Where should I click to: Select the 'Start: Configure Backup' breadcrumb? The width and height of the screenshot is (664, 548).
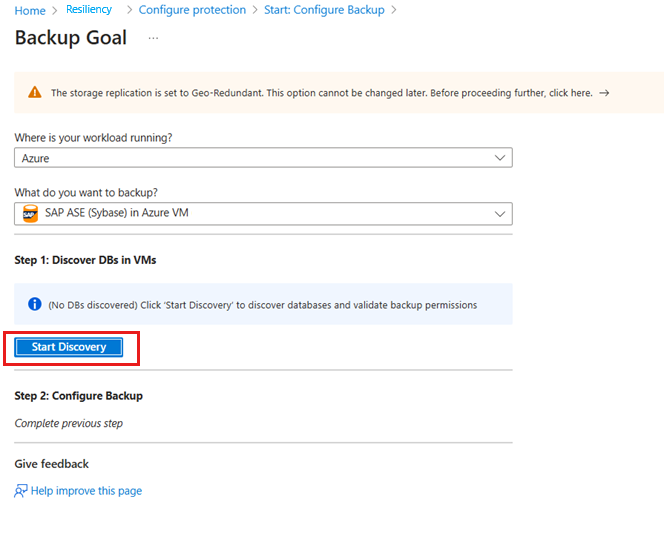pos(324,10)
